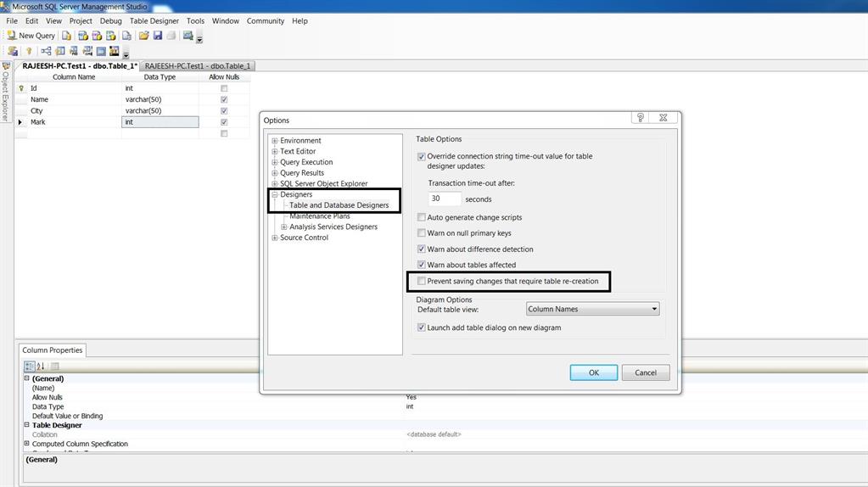Click the Analysis Services XMLA Query icon

pyautogui.click(x=110, y=36)
